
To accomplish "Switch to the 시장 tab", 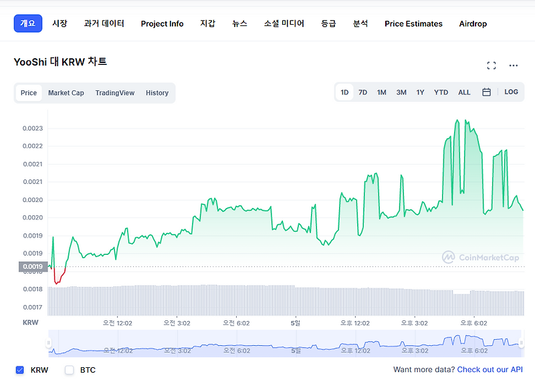I will click(x=60, y=23).
